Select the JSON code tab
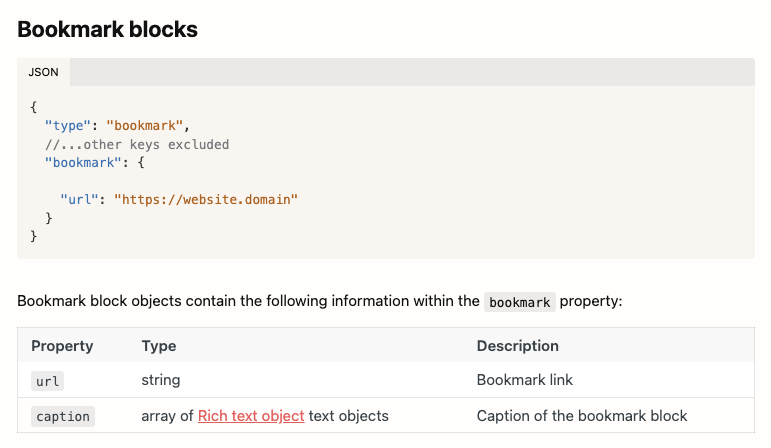The image size is (771, 448). pos(43,72)
